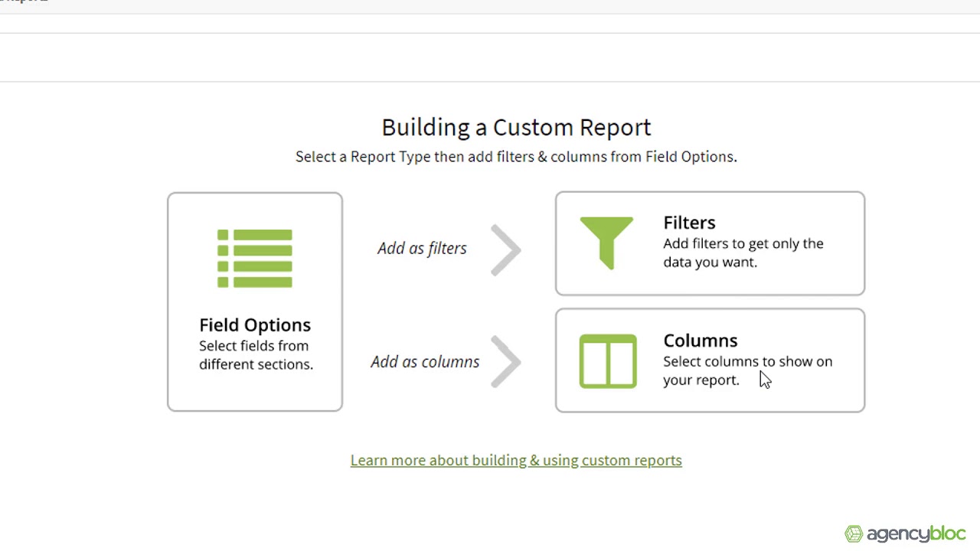The image size is (980, 551).
Task: Click the green Field Options list icon
Action: coord(255,259)
